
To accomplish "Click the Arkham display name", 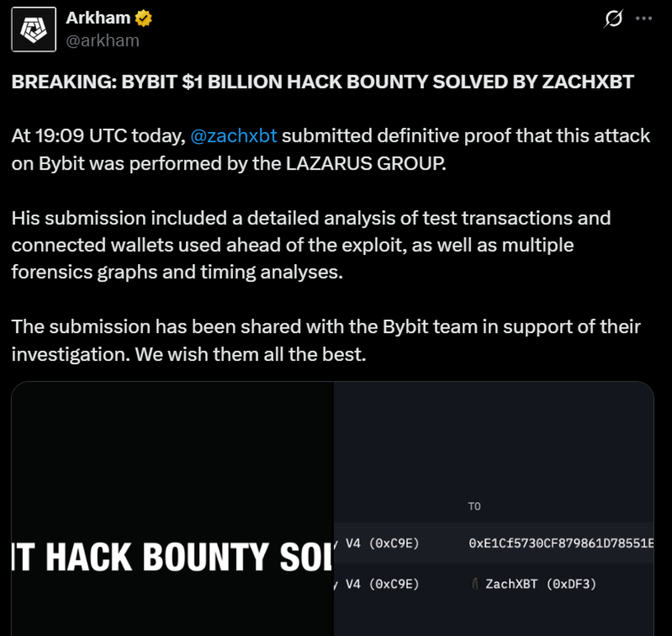I will point(97,18).
